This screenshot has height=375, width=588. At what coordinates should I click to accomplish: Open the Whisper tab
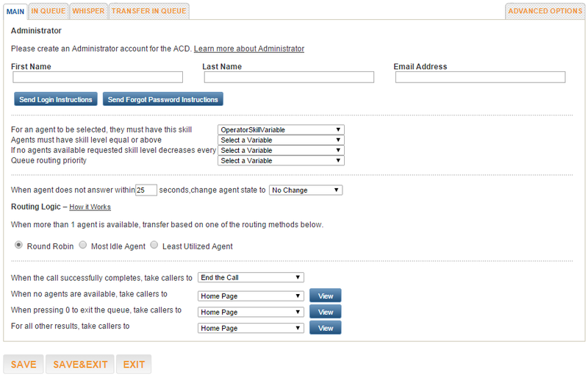tap(88, 11)
